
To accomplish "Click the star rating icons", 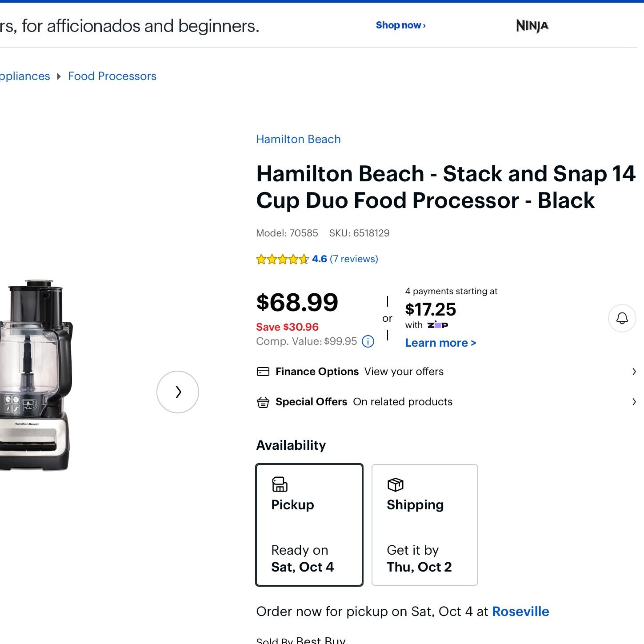I will [282, 259].
